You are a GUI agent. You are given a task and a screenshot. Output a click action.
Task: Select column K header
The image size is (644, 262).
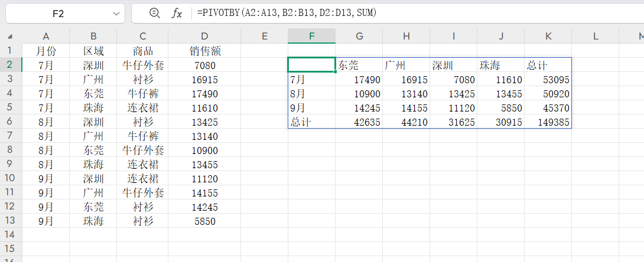[x=548, y=36]
